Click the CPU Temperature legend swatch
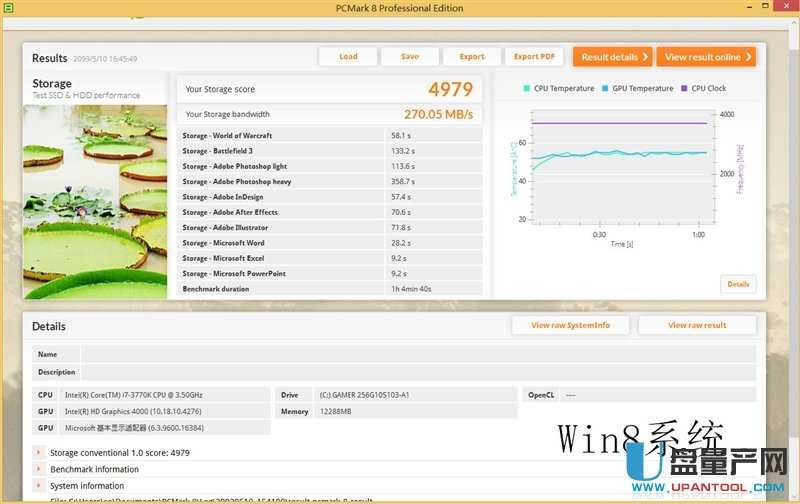Viewport: 800px width, 504px height. (x=527, y=89)
